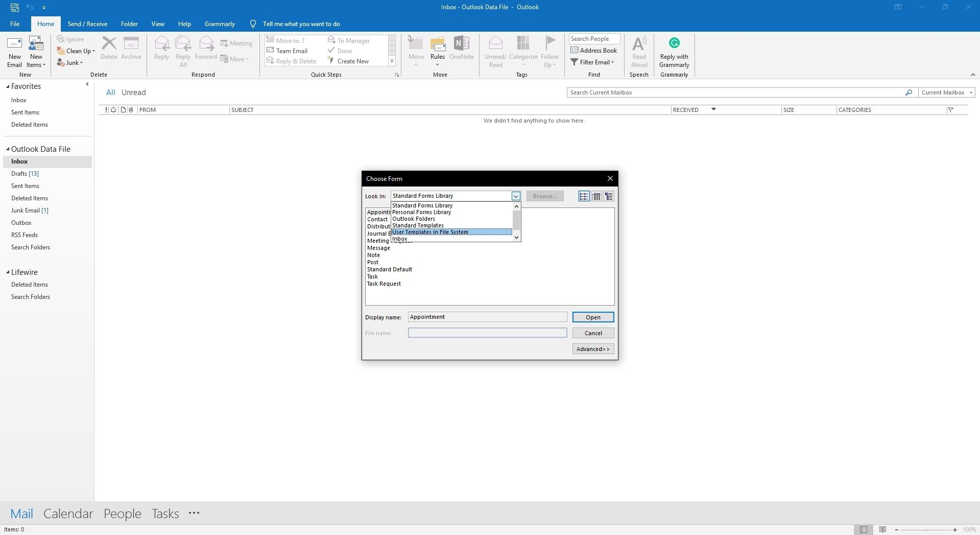Switch Choose Form to small icons view
This screenshot has width=980, height=535.
point(584,196)
